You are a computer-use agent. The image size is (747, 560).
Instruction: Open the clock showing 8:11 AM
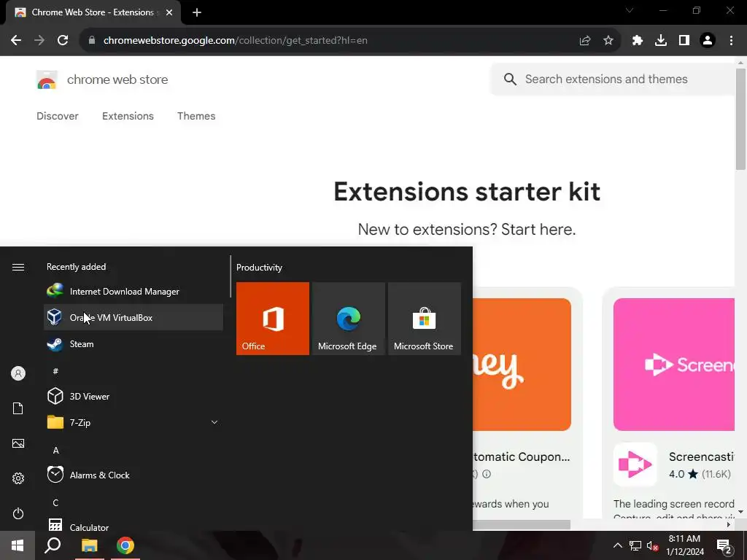(x=684, y=545)
